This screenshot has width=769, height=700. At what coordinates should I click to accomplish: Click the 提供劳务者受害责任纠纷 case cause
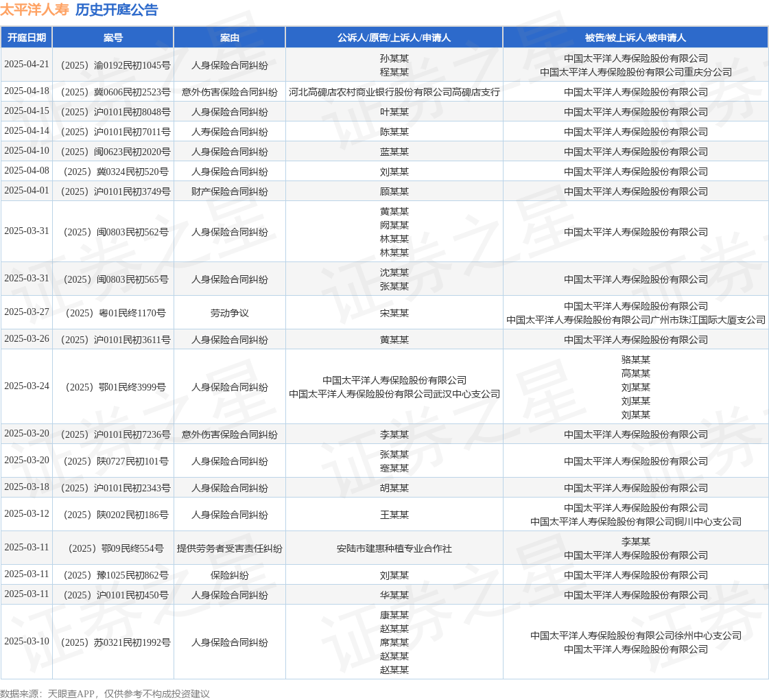click(x=230, y=548)
